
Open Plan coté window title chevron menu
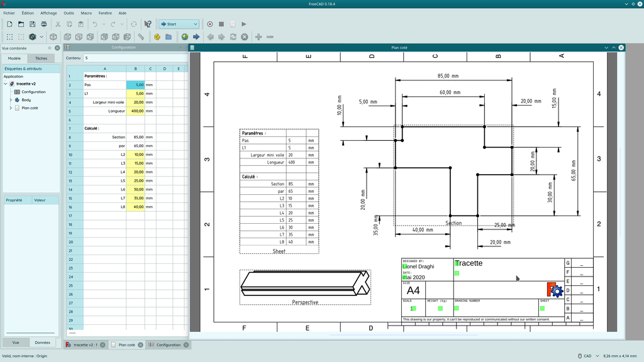click(606, 48)
